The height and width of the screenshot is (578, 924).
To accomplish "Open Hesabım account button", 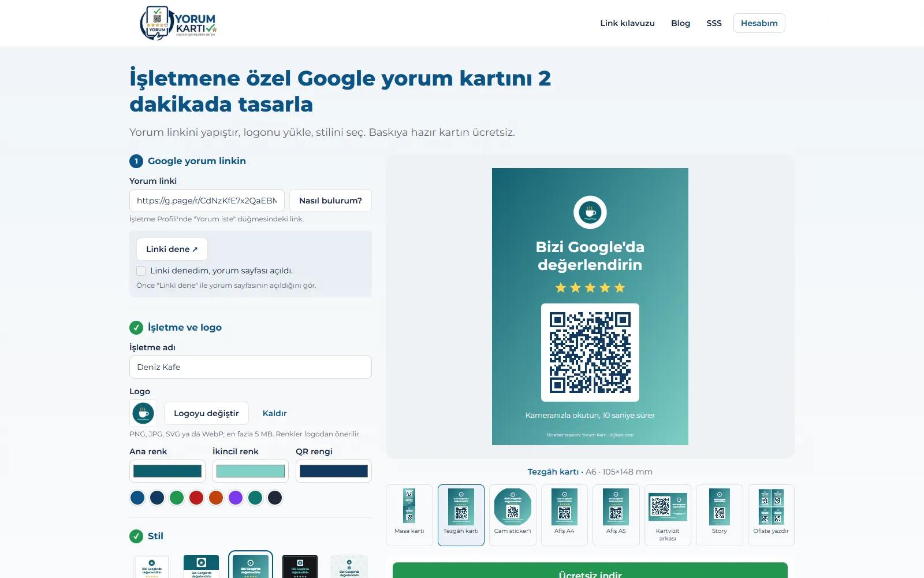I will 759,23.
